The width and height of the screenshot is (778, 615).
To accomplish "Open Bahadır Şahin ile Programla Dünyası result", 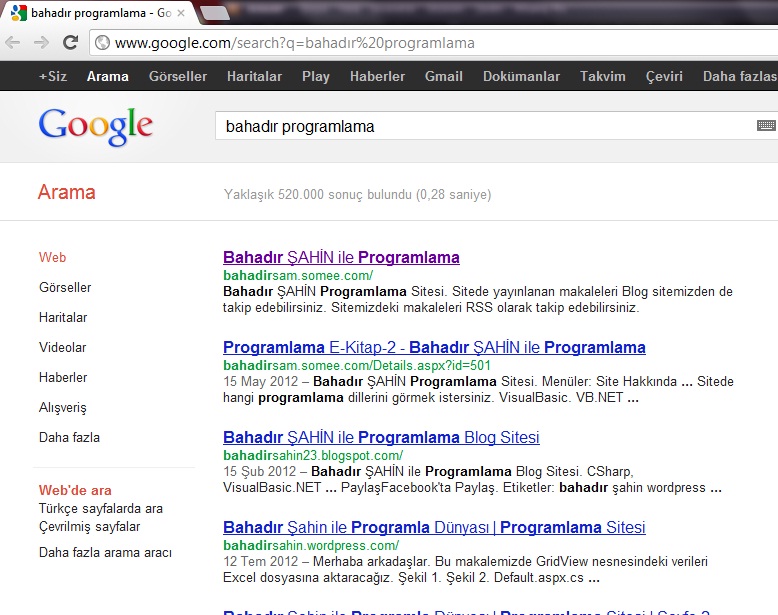I will (434, 527).
